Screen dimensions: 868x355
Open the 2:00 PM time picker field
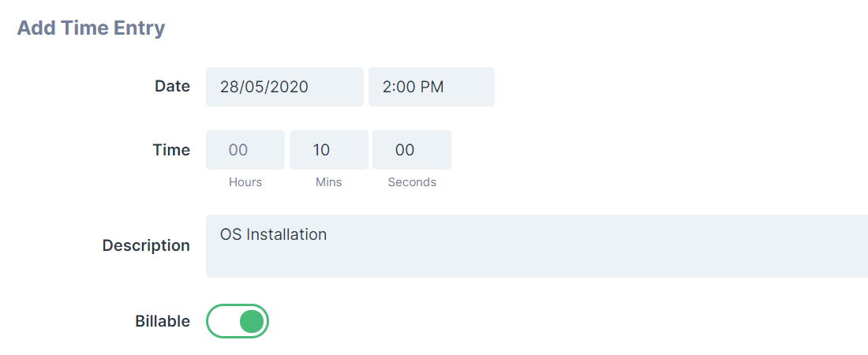[x=431, y=87]
